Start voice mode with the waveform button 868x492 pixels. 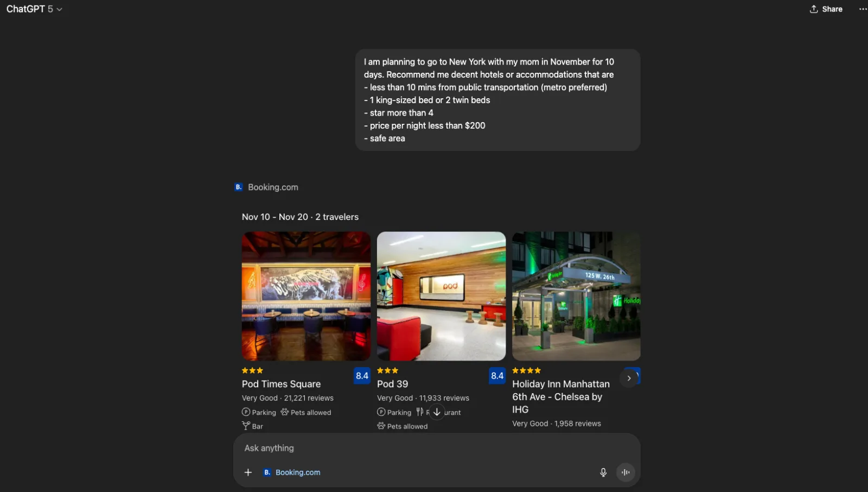626,472
